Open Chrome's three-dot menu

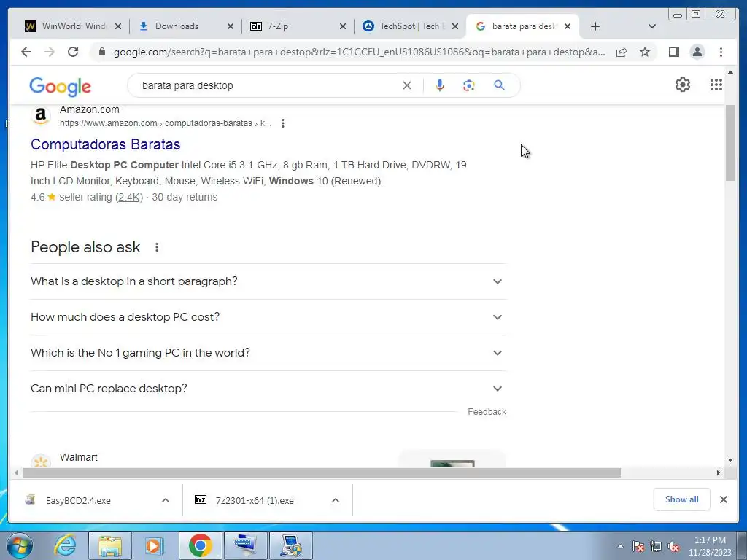click(x=721, y=52)
